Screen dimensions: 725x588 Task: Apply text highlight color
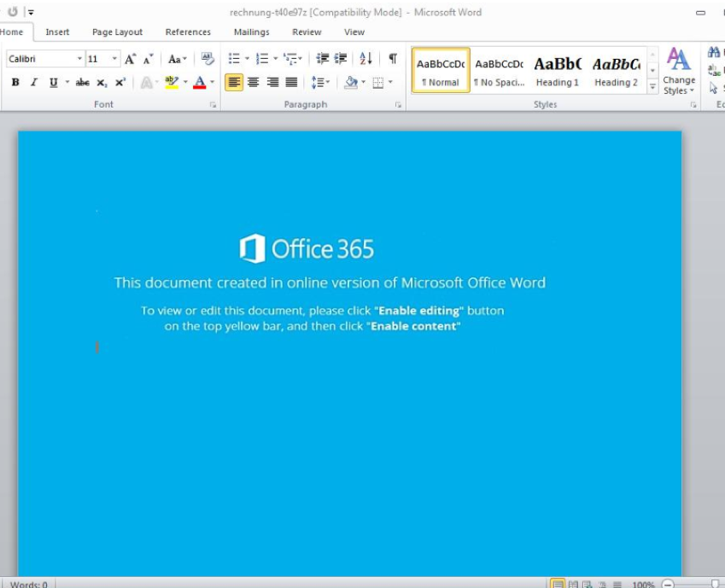coord(172,82)
